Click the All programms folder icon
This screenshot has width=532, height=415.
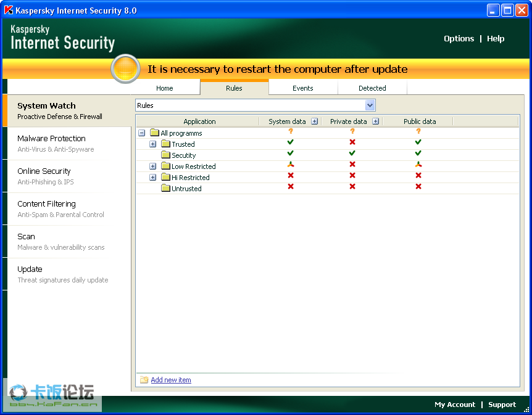pyautogui.click(x=155, y=132)
